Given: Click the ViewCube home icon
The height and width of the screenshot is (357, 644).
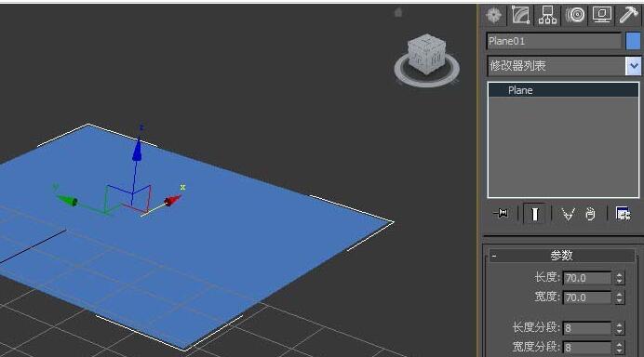Looking at the screenshot, I should click(398, 13).
